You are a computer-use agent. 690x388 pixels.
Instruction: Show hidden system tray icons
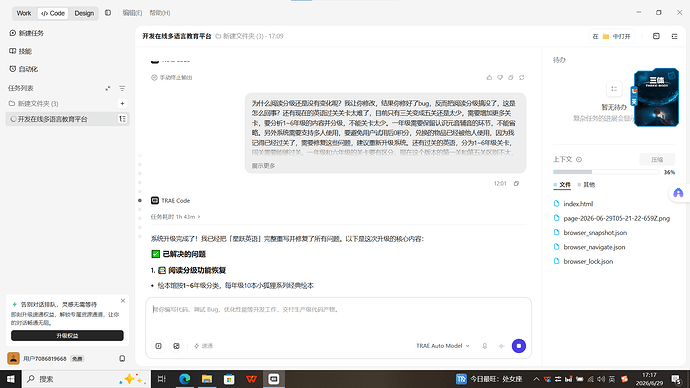(536, 379)
